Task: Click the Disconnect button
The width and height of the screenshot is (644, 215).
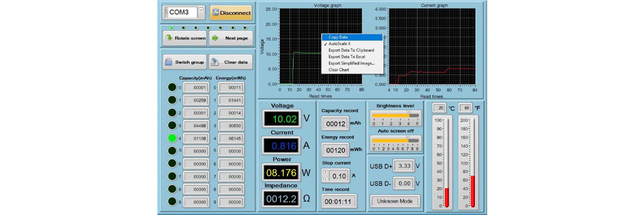Action: coord(231,12)
